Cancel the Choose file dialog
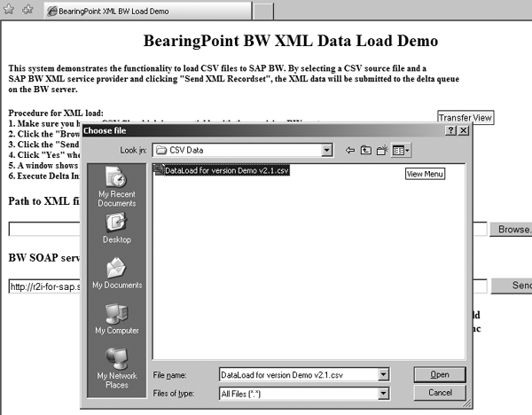This screenshot has width=532, height=415. 440,392
